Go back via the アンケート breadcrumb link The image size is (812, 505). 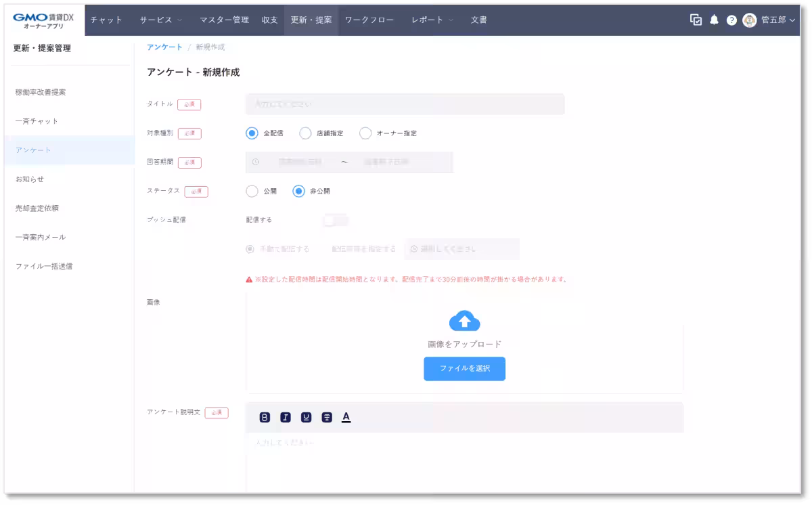[164, 47]
